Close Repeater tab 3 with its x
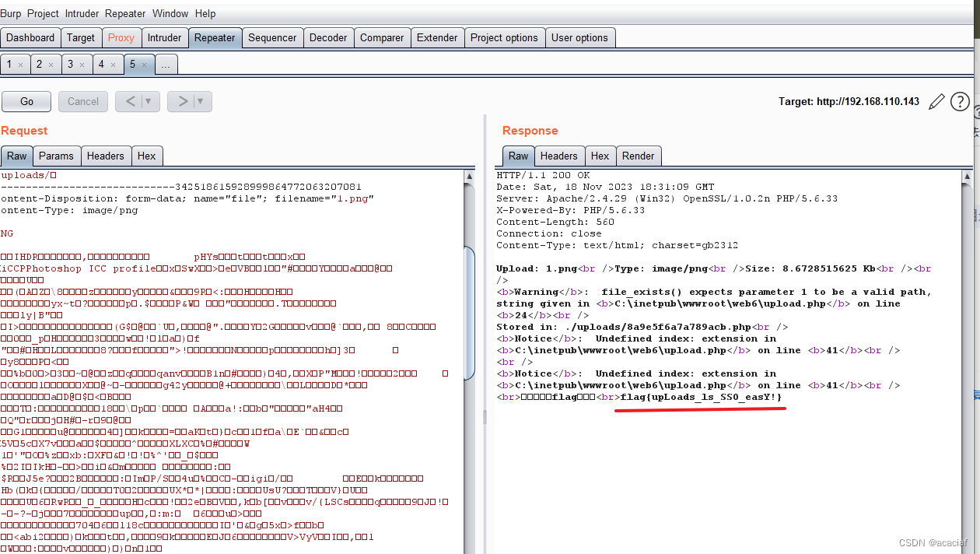This screenshot has height=554, width=980. coord(82,65)
